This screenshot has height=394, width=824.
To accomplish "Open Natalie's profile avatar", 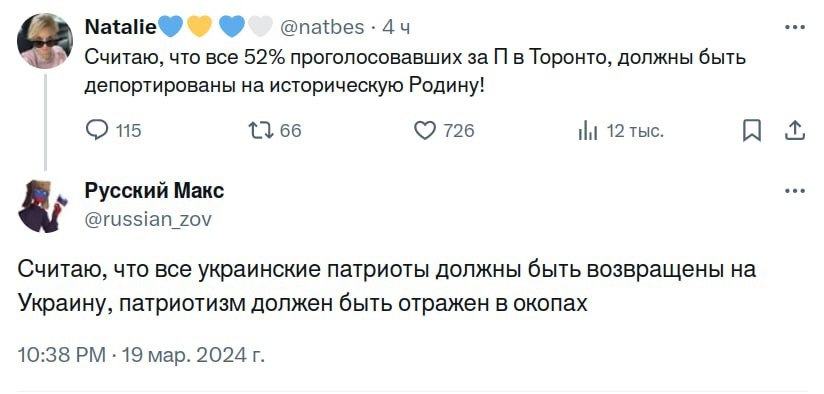I will click(x=45, y=41).
